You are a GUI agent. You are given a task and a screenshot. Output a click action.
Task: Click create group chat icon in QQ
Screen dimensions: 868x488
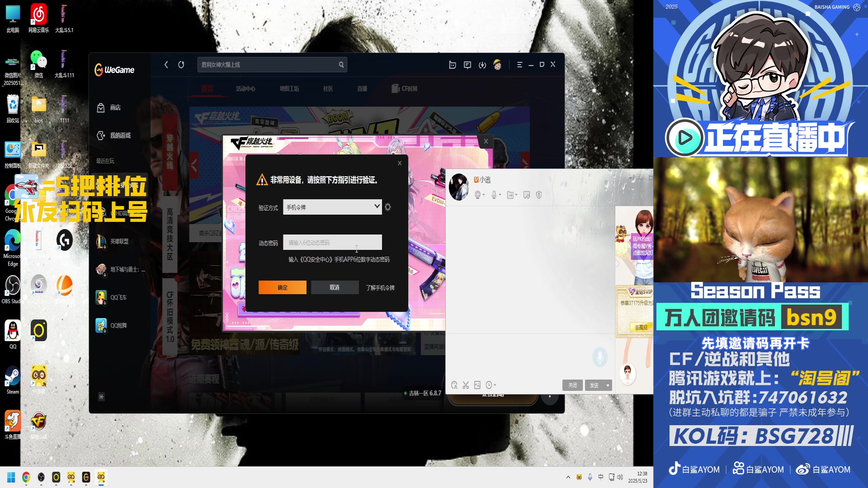coord(527,195)
